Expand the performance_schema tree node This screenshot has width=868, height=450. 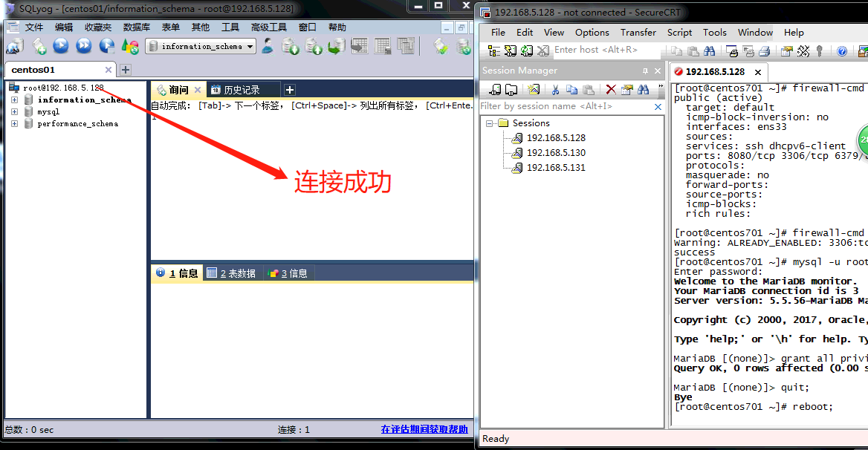[14, 124]
